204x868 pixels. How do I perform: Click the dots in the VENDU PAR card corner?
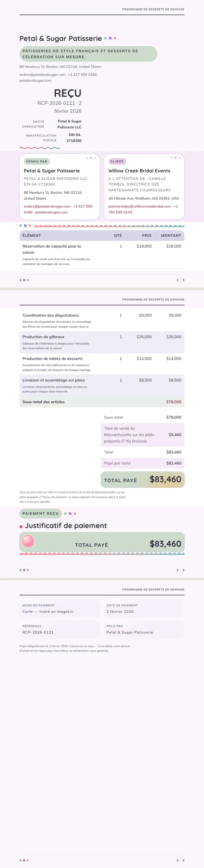(x=91, y=158)
